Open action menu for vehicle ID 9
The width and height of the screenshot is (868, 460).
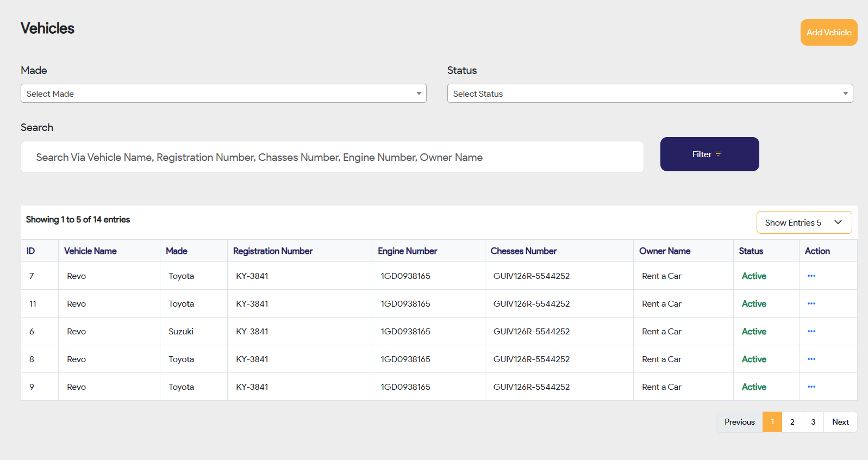tap(811, 387)
